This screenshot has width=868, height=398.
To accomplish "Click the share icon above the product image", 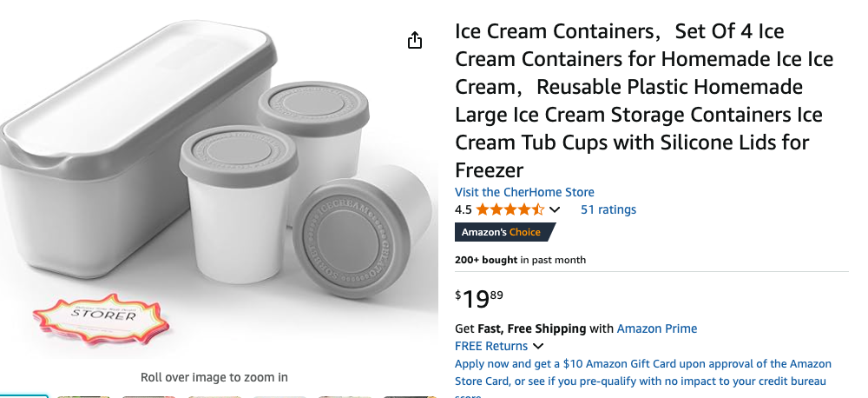I will click(x=415, y=41).
